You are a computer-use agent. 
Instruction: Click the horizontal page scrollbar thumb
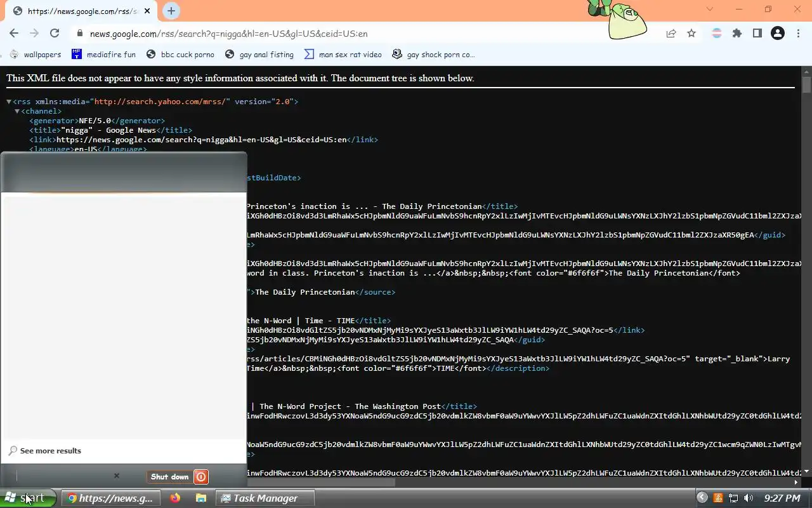pyautogui.click(x=320, y=483)
